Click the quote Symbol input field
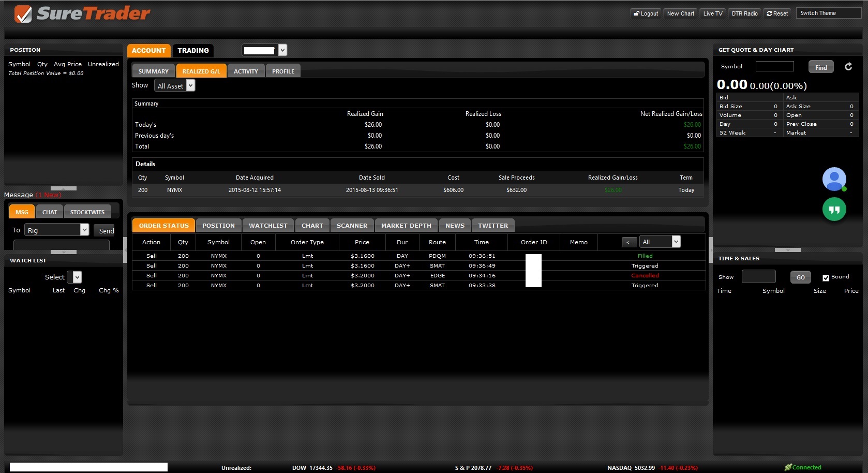The image size is (868, 473). 774,66
